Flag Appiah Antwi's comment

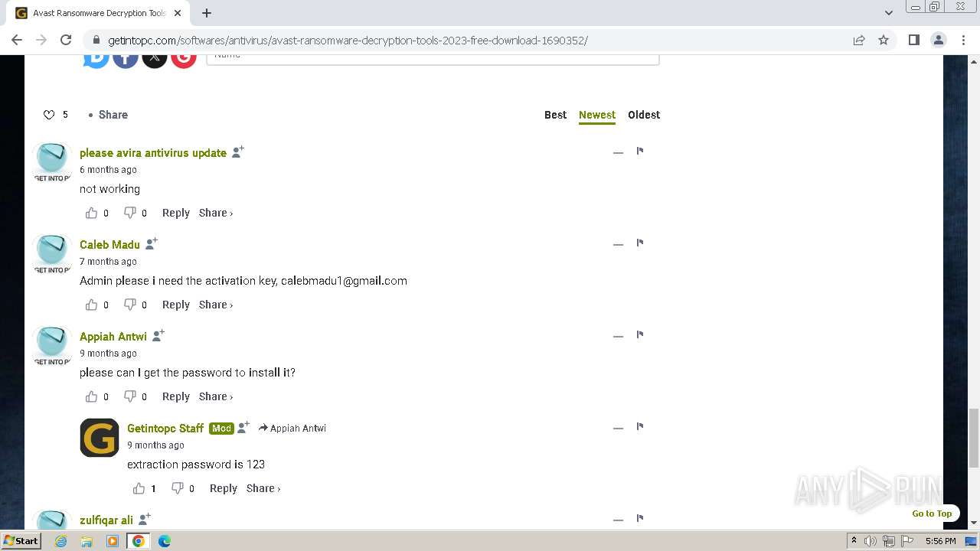(x=640, y=335)
